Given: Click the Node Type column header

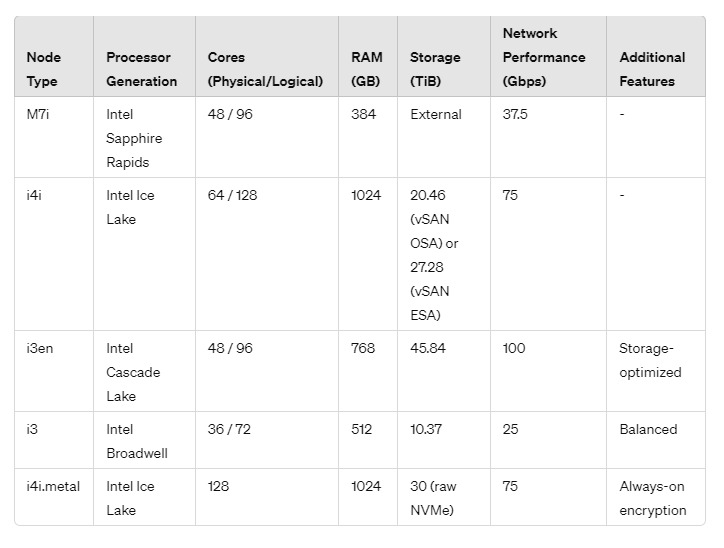Looking at the screenshot, I should (54, 56).
